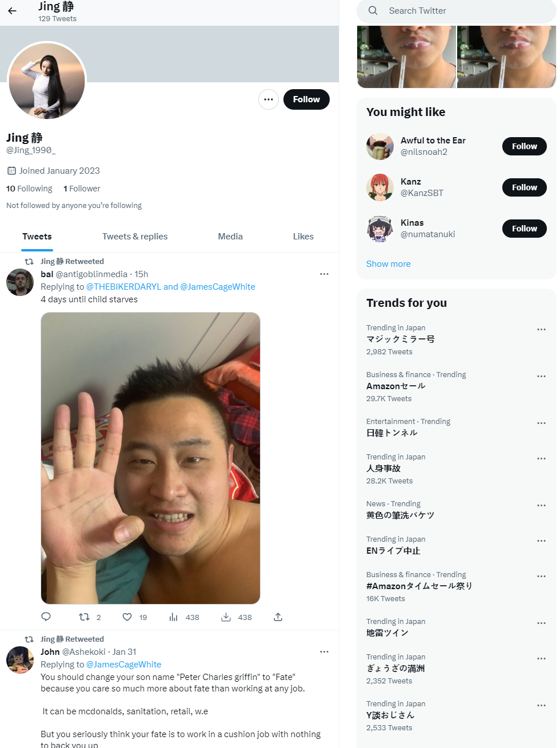Like bal's tweet with 19 likes
Image resolution: width=560 pixels, height=748 pixels.
[127, 617]
